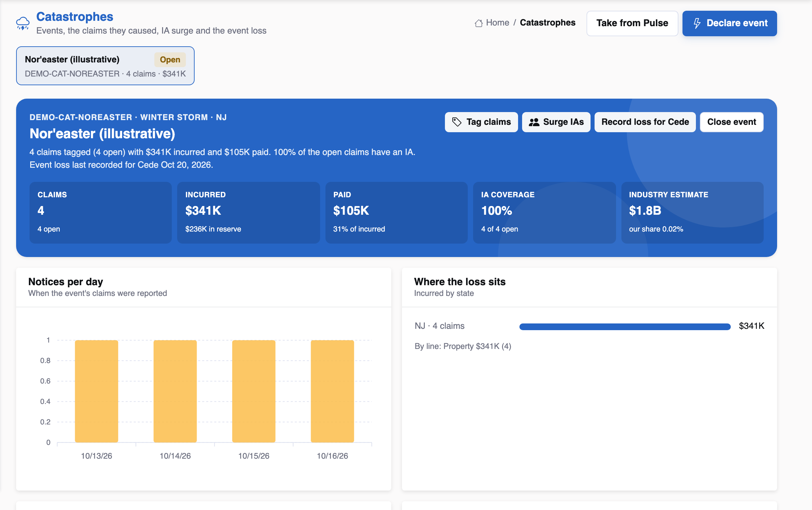The width and height of the screenshot is (812, 510).
Task: Click the DEMO-CAT-NOREASTER · WINTER STORM · NJ header line
Action: coord(128,117)
